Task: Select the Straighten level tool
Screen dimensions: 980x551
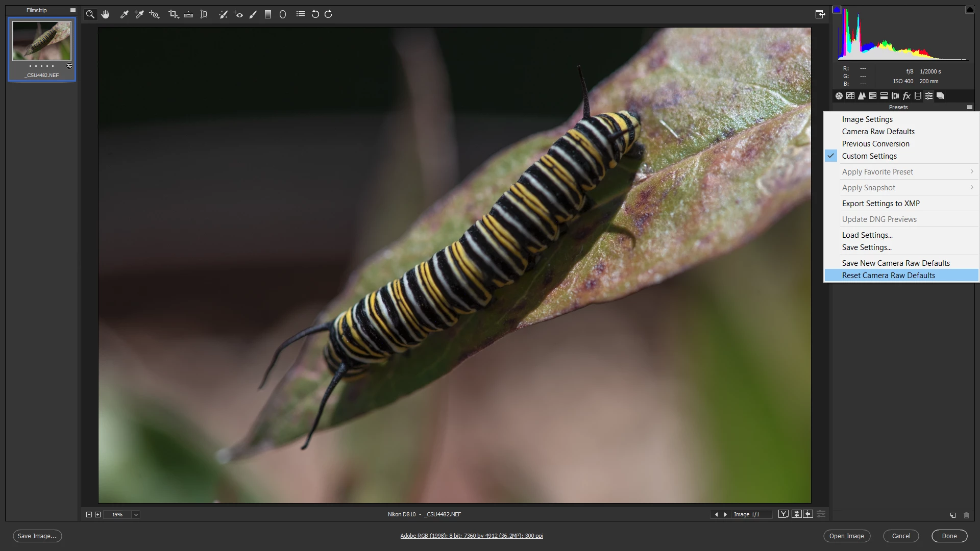Action: coord(188,14)
